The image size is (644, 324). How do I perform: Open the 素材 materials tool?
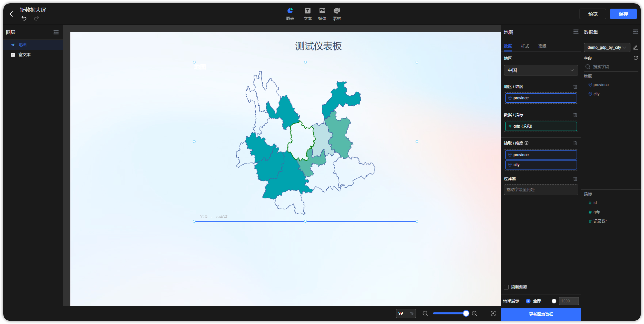coord(337,14)
